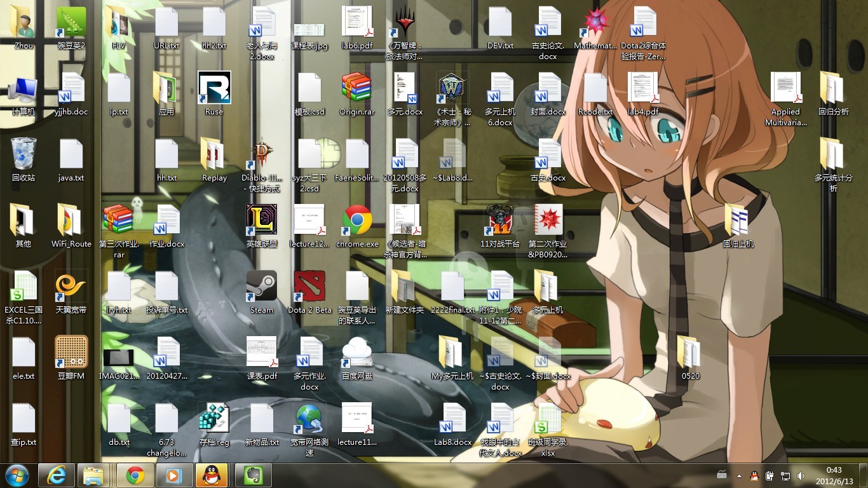This screenshot has height=488, width=868.
Task: Launch Chrome from the taskbar
Action: [135, 475]
